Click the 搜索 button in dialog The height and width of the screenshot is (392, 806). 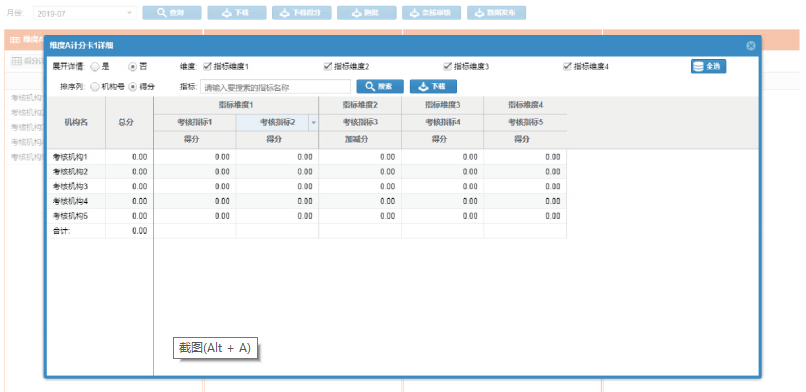click(380, 87)
